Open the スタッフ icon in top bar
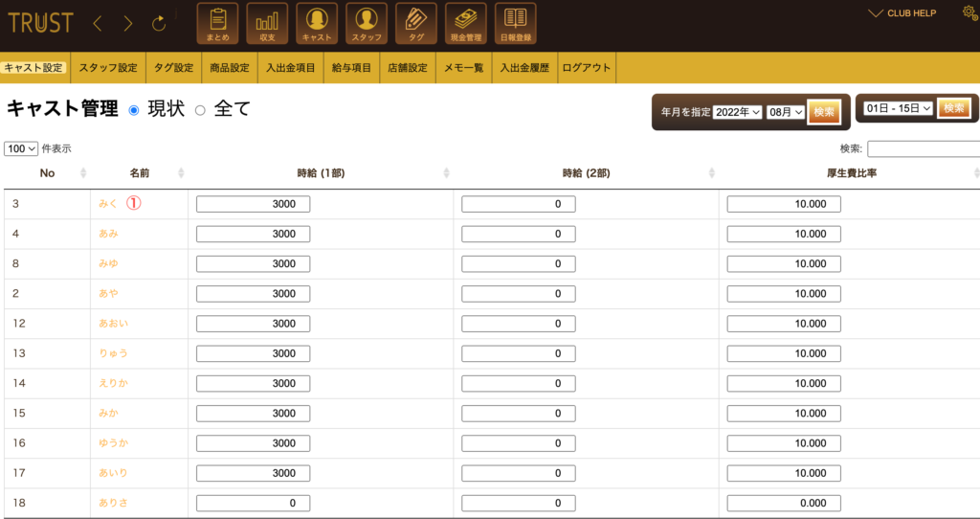 coord(367,24)
